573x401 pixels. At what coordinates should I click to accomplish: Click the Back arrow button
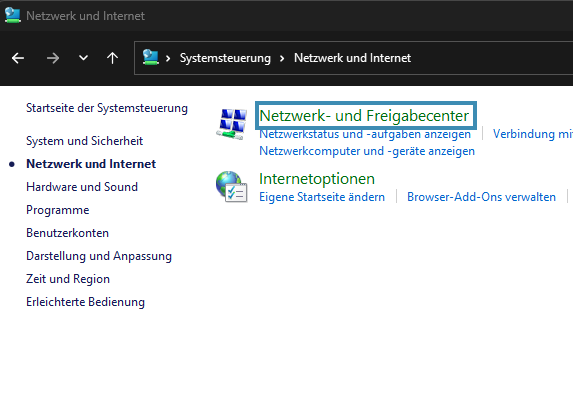(x=18, y=58)
